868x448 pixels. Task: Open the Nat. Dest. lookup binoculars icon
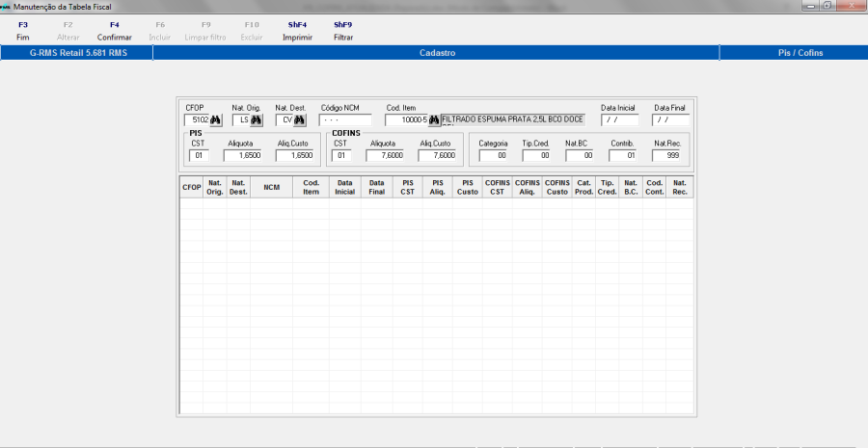(300, 120)
